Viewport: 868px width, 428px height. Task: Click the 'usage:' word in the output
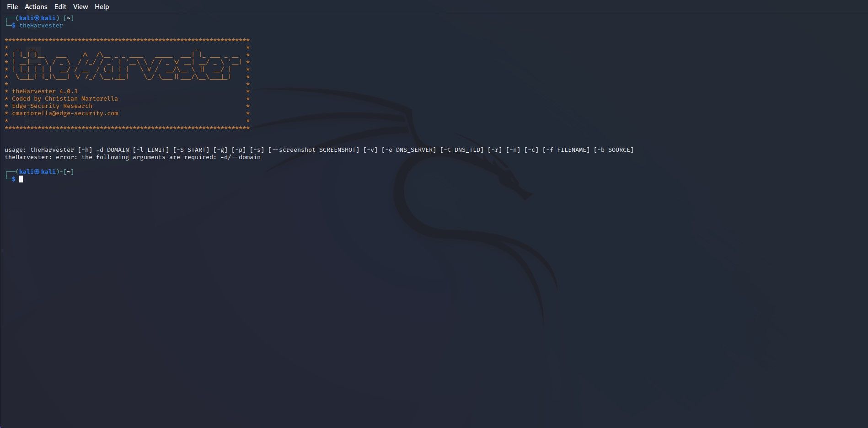click(16, 150)
